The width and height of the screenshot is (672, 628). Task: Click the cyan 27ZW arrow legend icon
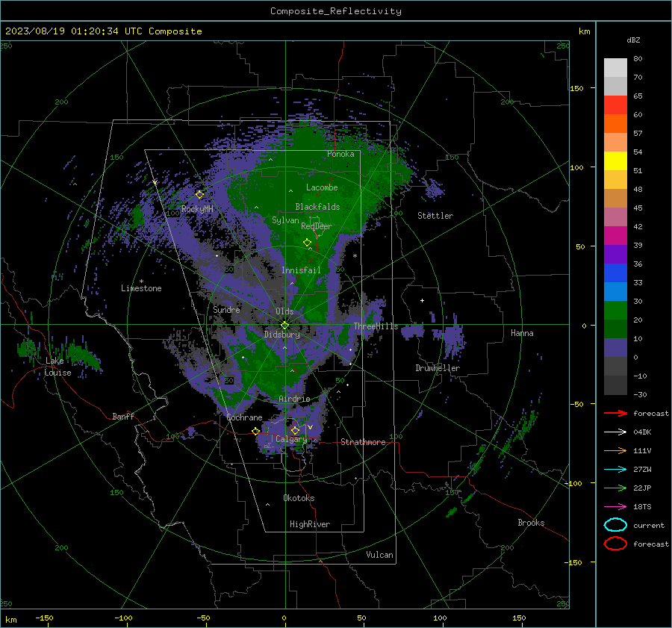pos(615,470)
